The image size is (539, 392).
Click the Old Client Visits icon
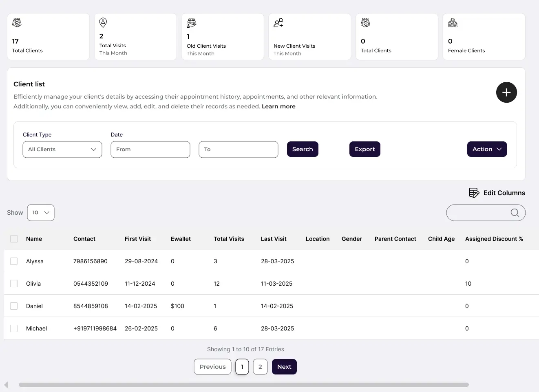click(191, 23)
